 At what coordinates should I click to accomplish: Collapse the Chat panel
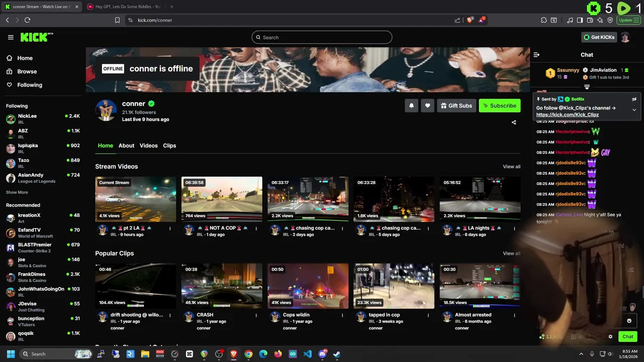(x=536, y=55)
